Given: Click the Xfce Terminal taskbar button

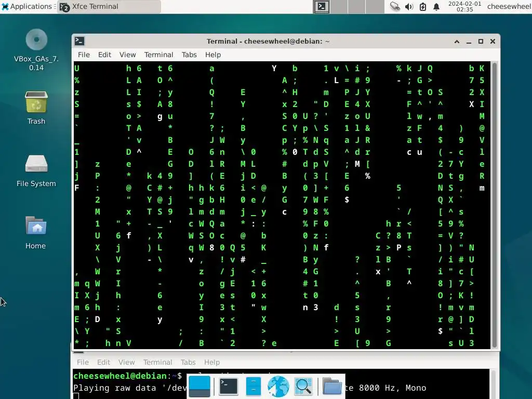Looking at the screenshot, I should pos(109,7).
